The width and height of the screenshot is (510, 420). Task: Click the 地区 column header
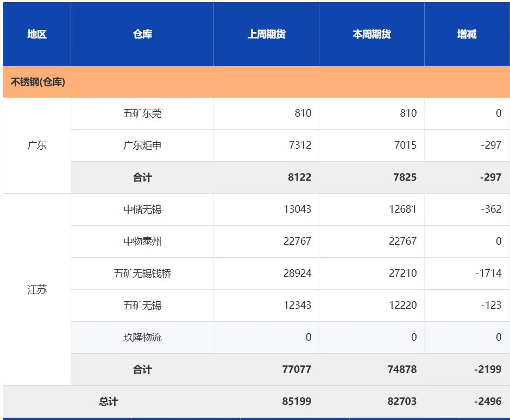37,34
